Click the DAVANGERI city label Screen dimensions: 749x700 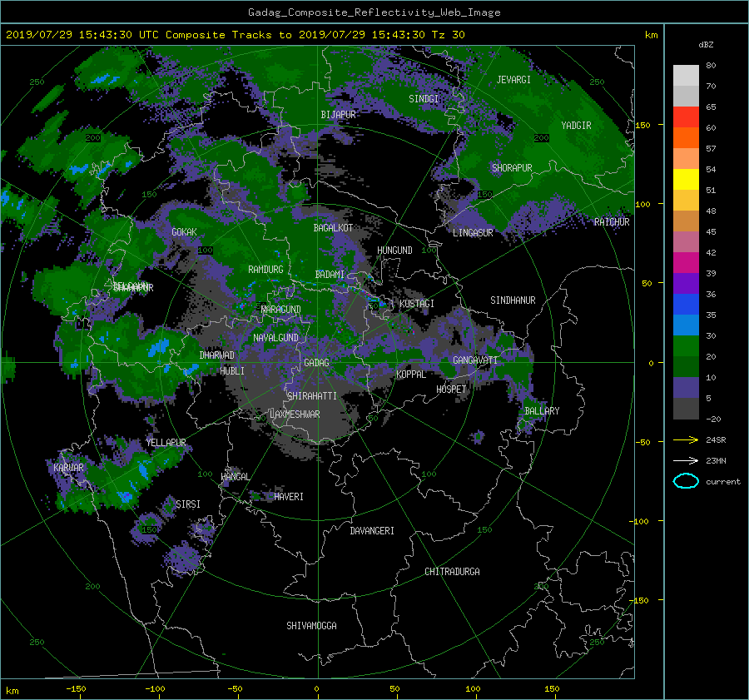(x=372, y=531)
